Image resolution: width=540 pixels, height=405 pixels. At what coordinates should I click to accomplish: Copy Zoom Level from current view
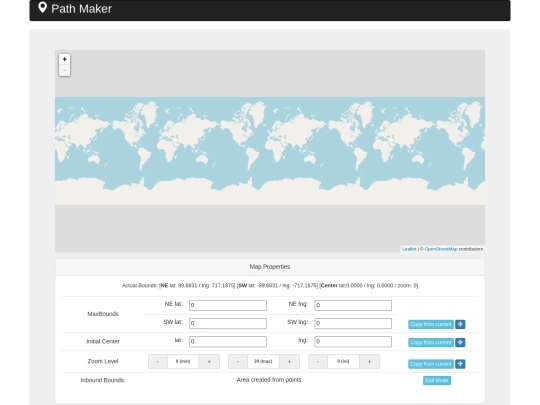431,364
